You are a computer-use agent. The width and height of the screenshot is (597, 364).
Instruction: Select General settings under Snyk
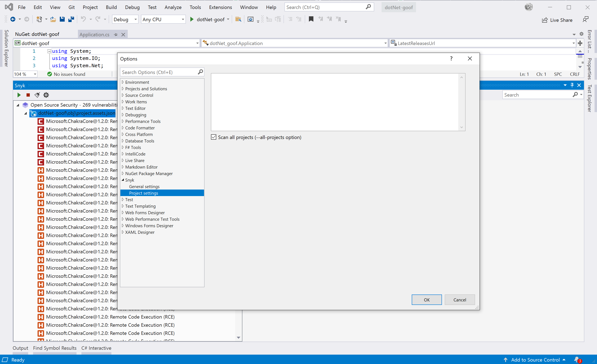[144, 186]
